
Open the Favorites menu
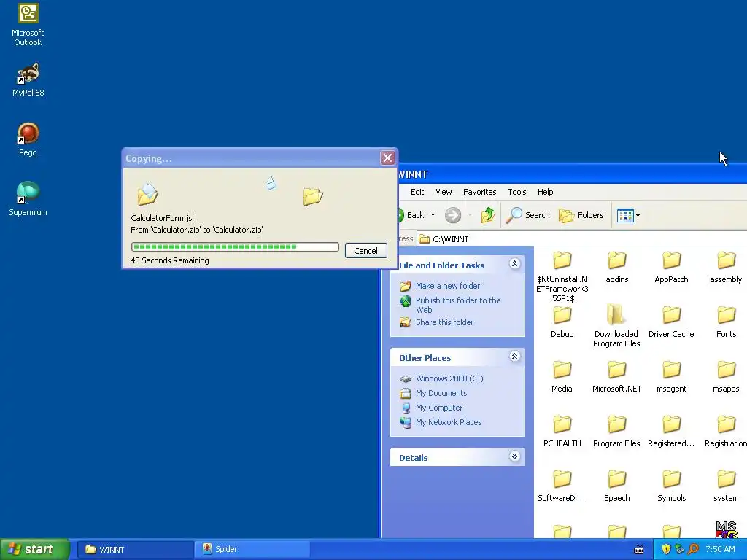pyautogui.click(x=480, y=192)
